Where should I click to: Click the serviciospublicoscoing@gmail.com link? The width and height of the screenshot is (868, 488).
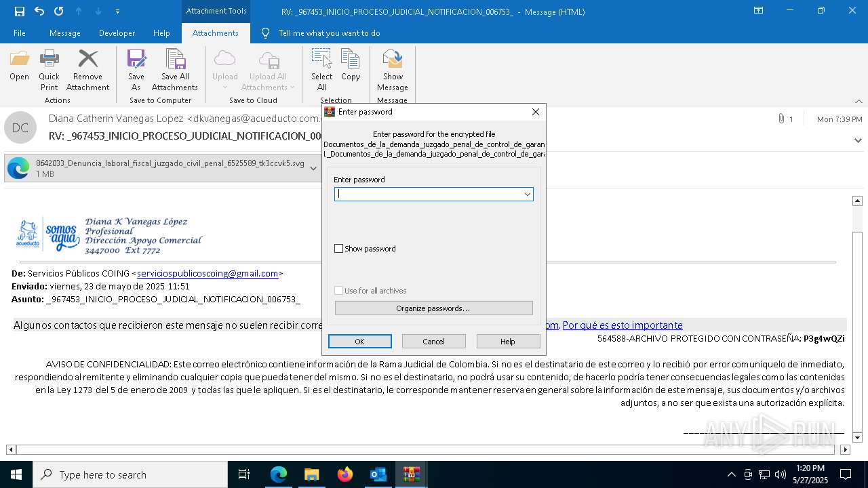[x=208, y=274]
